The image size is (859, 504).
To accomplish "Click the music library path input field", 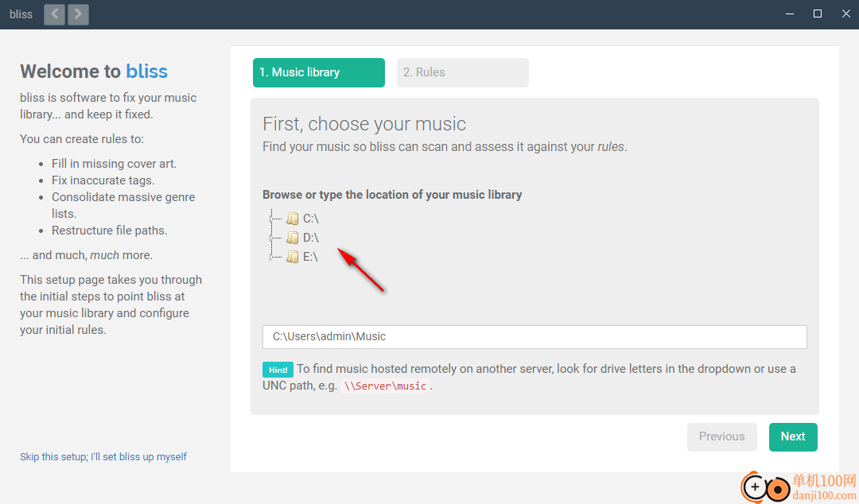I will pyautogui.click(x=534, y=337).
